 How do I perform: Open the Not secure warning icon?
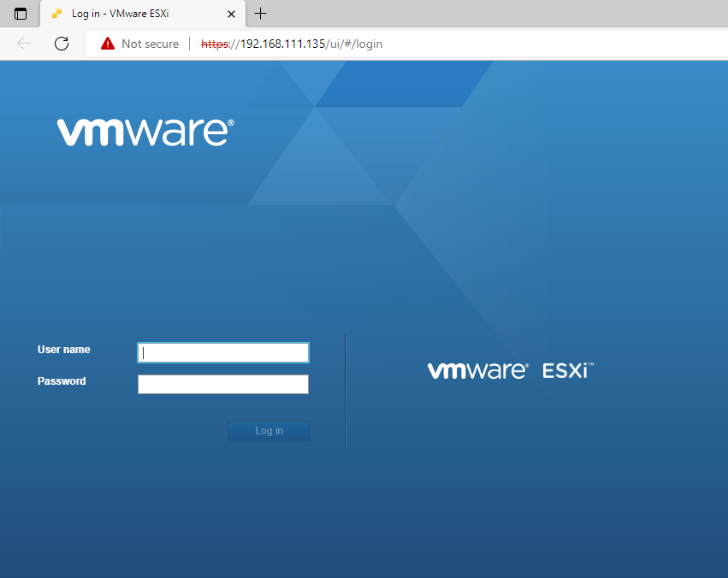click(x=108, y=44)
